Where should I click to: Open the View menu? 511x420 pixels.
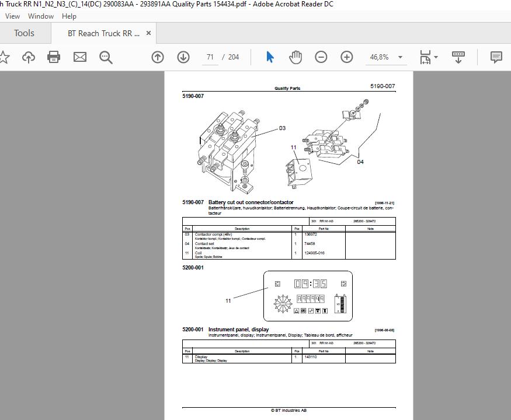click(x=12, y=16)
